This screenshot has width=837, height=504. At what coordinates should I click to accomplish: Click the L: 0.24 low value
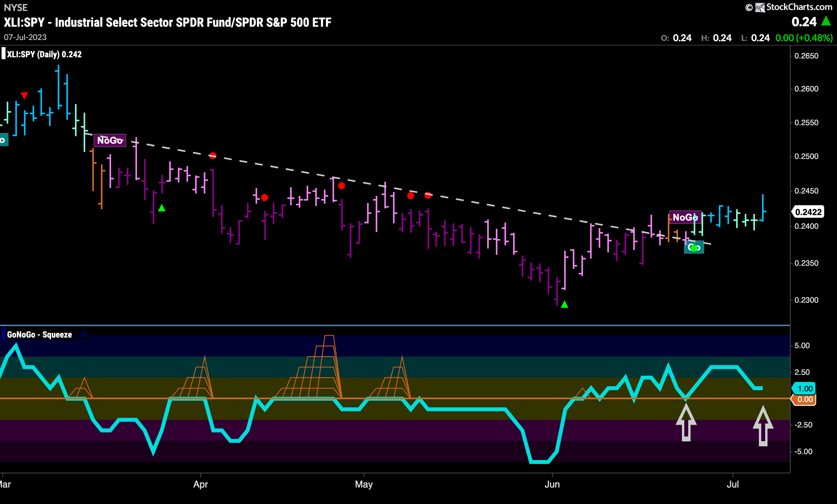(755, 38)
